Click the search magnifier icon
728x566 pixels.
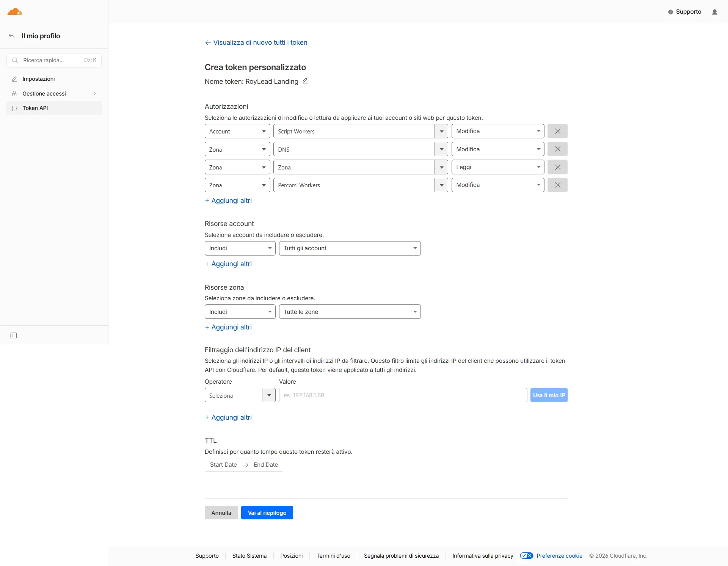pos(15,60)
